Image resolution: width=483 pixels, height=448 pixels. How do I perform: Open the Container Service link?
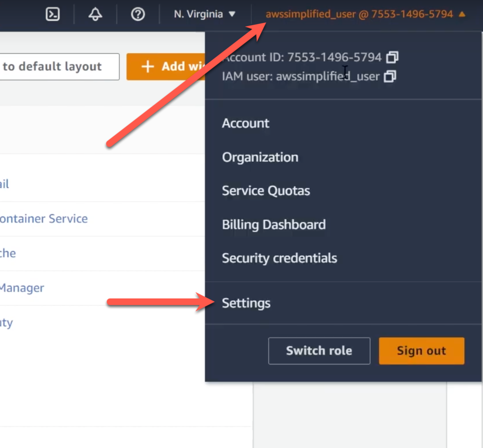43,219
